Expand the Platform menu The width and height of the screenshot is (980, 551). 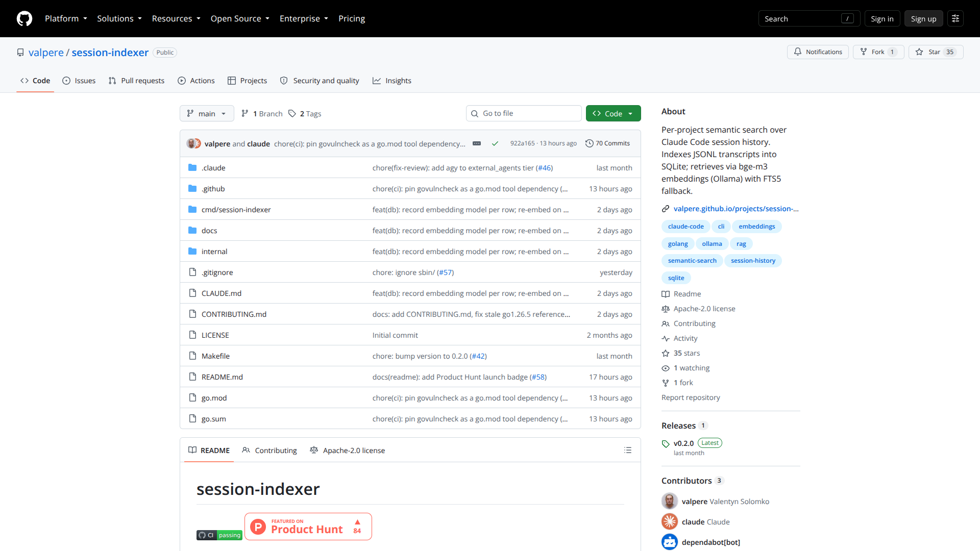(66, 18)
